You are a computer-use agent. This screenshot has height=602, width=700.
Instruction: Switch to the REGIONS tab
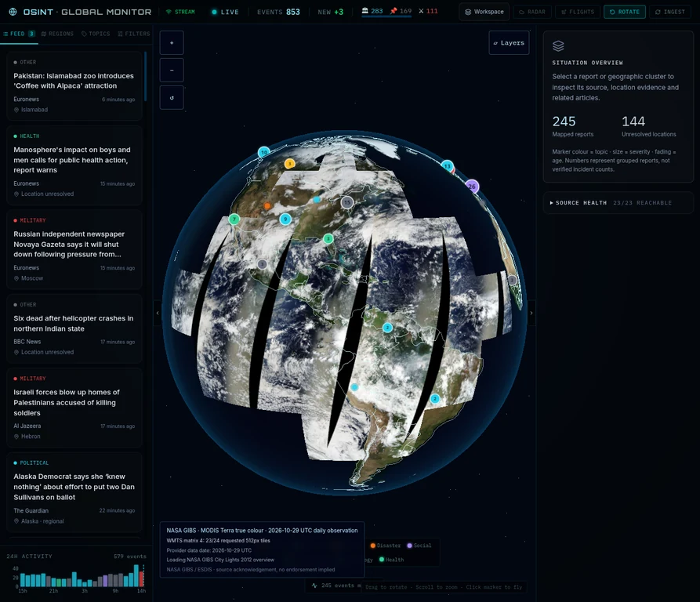57,34
